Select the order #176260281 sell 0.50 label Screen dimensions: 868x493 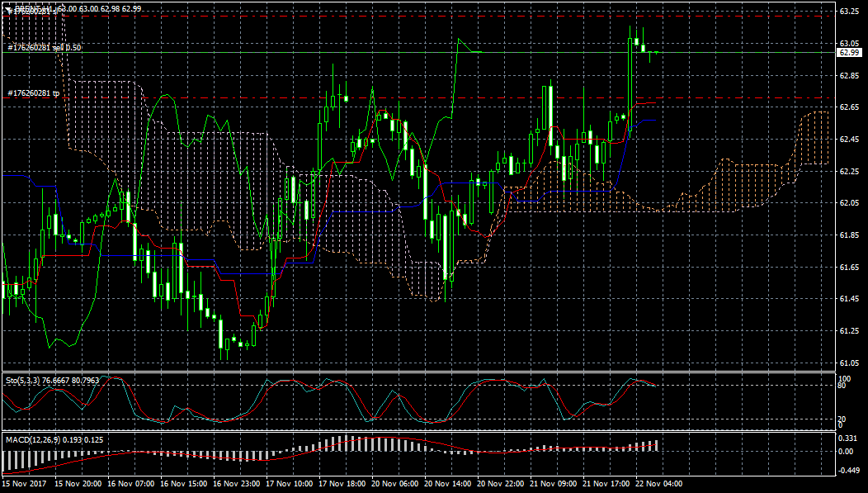point(45,48)
